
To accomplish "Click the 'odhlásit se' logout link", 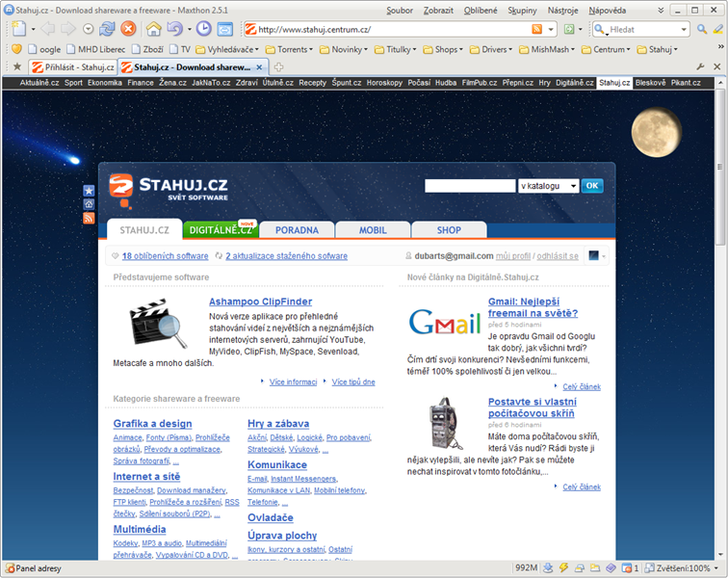I will tap(558, 256).
